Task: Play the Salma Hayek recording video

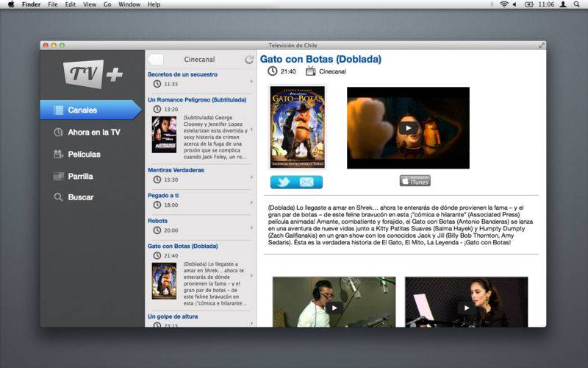Action: 467,308
